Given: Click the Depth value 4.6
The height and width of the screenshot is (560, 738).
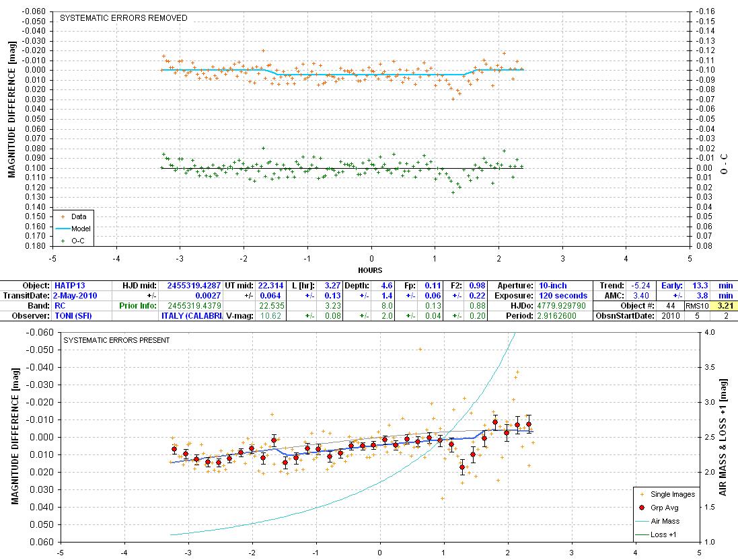Looking at the screenshot, I should tap(386, 286).
